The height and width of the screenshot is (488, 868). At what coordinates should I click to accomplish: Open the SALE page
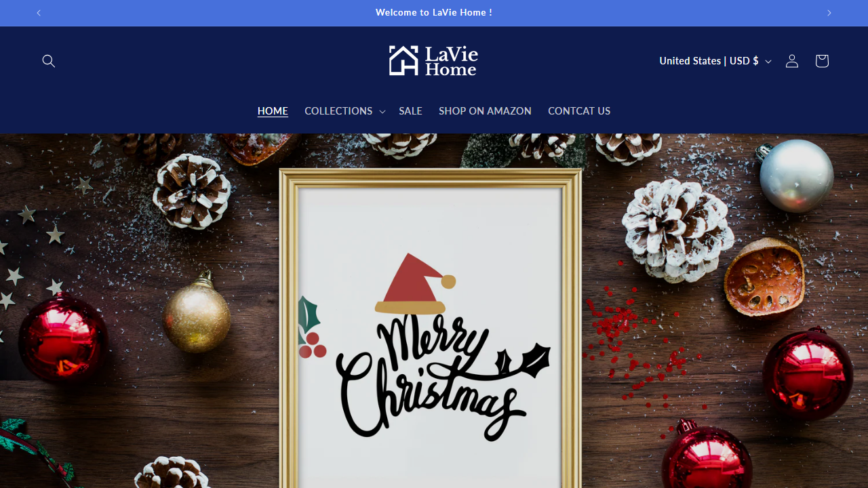410,111
